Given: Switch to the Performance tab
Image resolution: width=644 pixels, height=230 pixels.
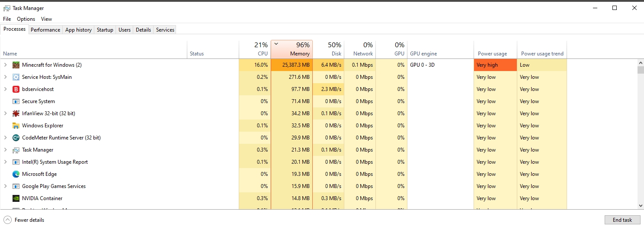Looking at the screenshot, I should point(45,30).
